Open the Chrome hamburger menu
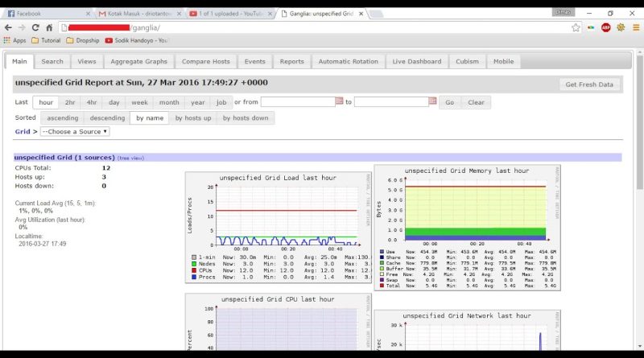This screenshot has width=644, height=358. pos(636,27)
